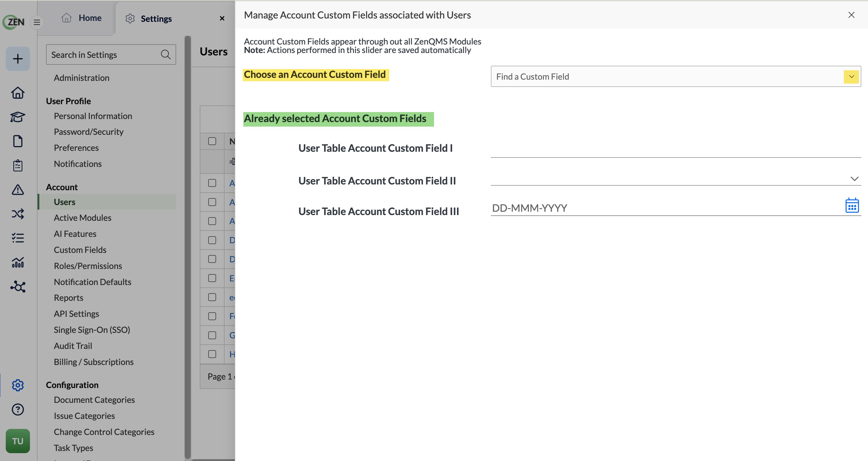Check the select-all checkbox in table header
Screen dimensions: 868x461
[212, 141]
